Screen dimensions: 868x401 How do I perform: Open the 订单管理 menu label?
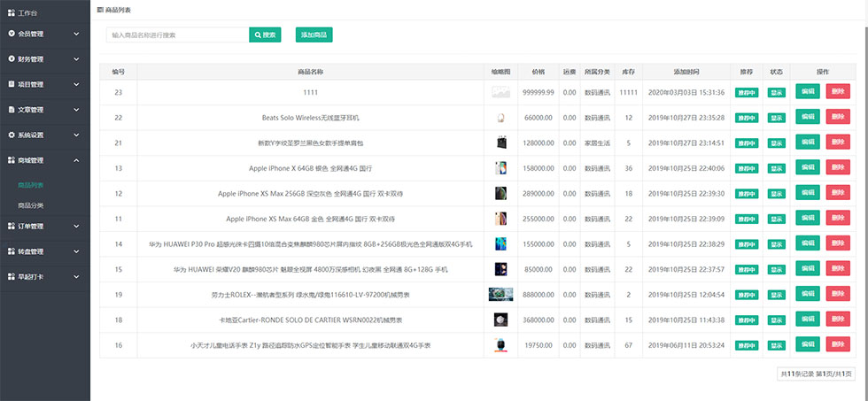tap(30, 227)
